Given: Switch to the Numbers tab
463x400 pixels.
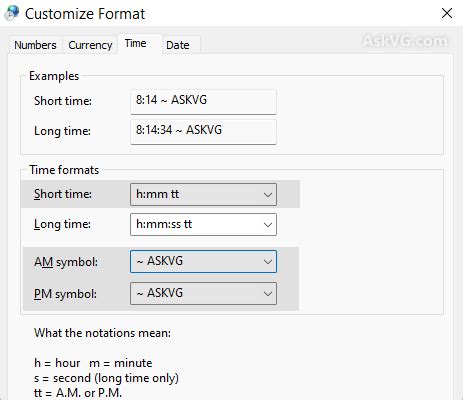Looking at the screenshot, I should [35, 45].
